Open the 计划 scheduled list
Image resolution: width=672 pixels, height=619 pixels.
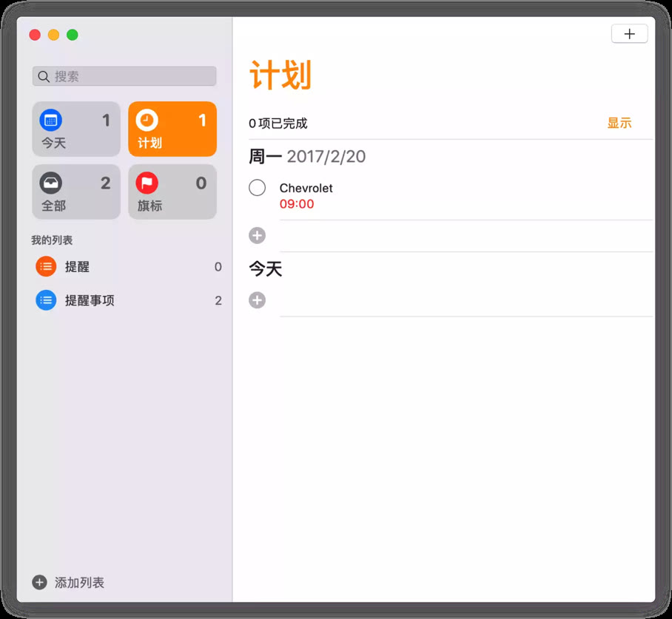click(172, 129)
